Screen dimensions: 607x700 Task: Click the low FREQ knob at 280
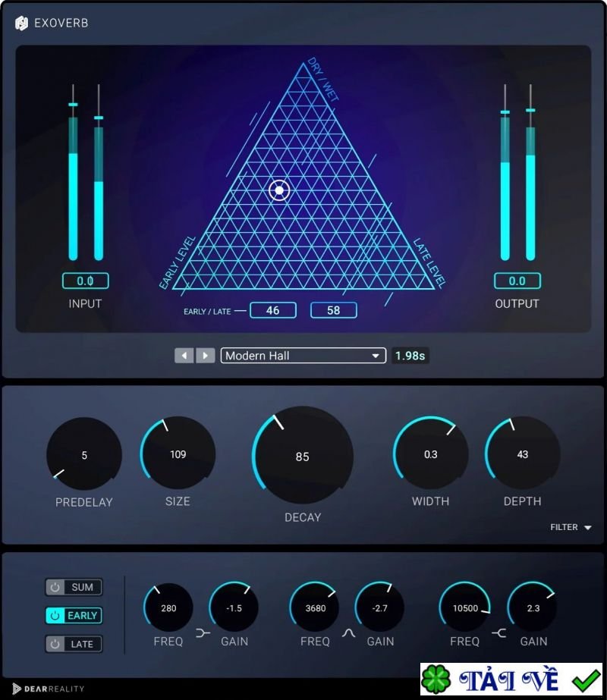coord(168,607)
